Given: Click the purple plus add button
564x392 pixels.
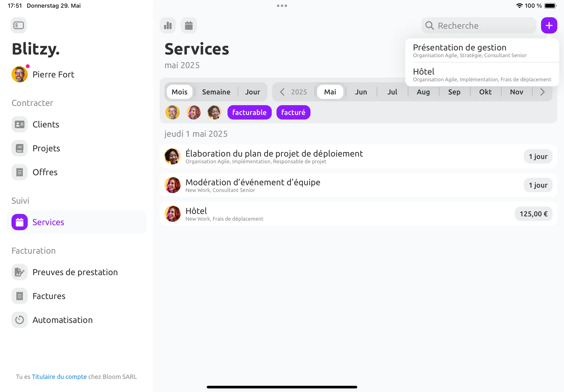Looking at the screenshot, I should pos(549,25).
